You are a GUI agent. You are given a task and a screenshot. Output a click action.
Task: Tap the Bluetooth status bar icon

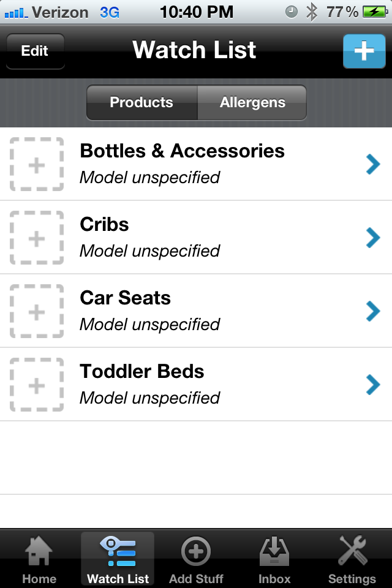[x=312, y=11]
